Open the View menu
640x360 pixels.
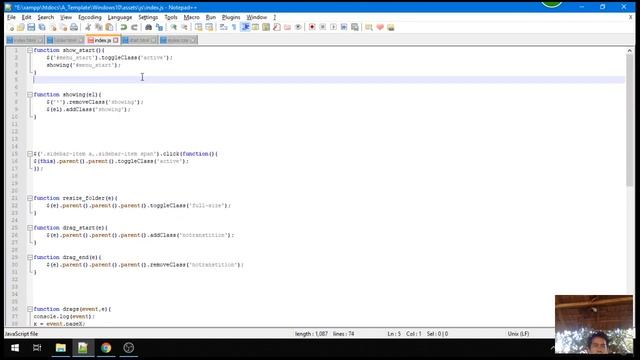coord(66,17)
